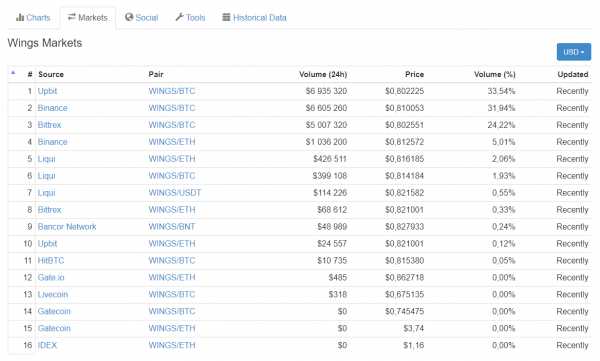Open Bittrex source in row 3

[49, 125]
